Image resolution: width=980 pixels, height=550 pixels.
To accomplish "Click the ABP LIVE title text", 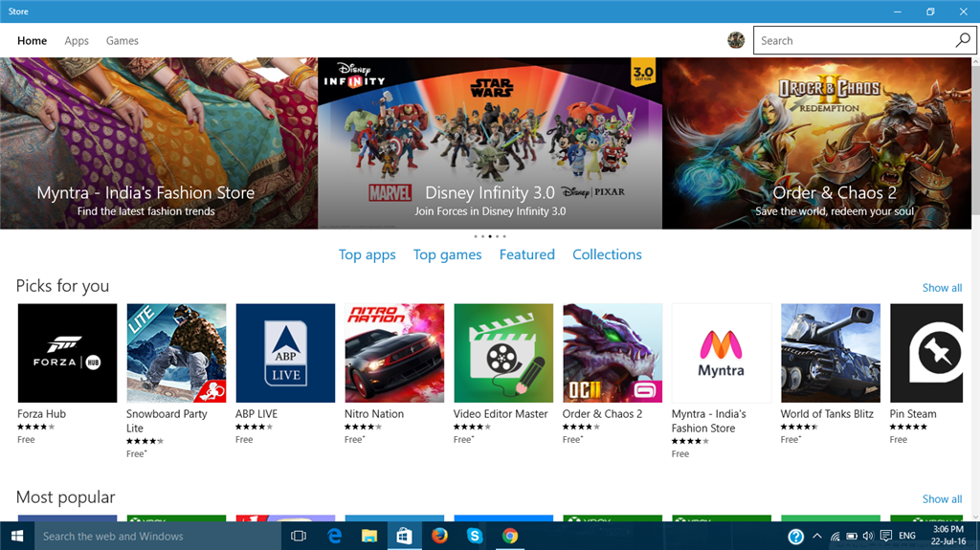I will [x=256, y=414].
